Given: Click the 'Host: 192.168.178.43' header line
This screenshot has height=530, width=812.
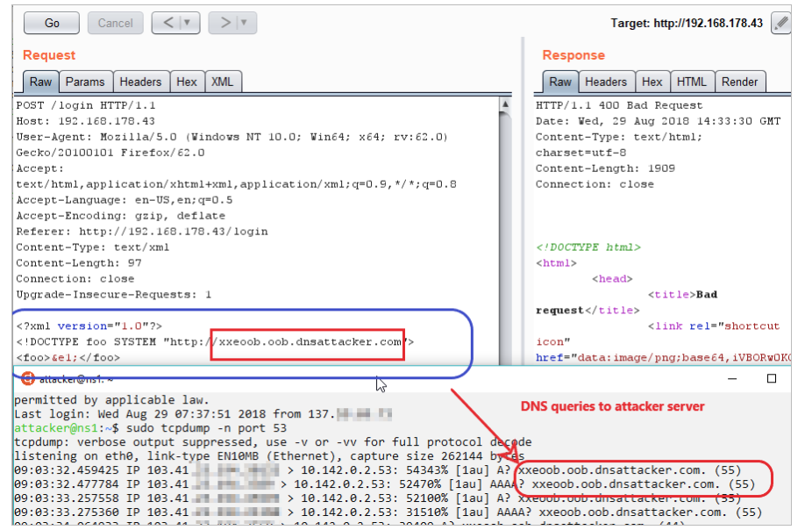Looking at the screenshot, I should [x=85, y=121].
